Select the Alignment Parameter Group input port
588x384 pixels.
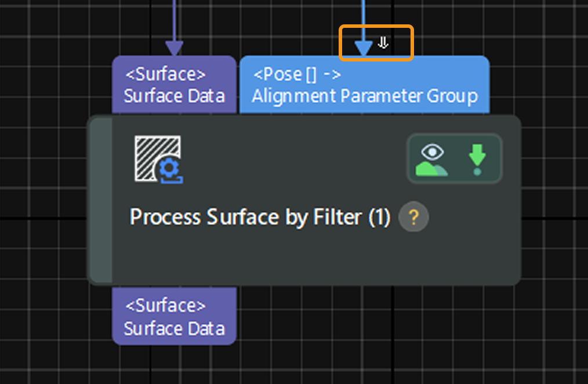[x=364, y=85]
